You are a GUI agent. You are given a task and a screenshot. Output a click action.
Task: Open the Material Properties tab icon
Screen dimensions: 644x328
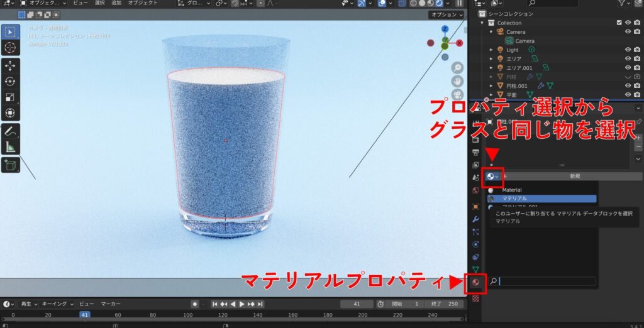pyautogui.click(x=475, y=283)
